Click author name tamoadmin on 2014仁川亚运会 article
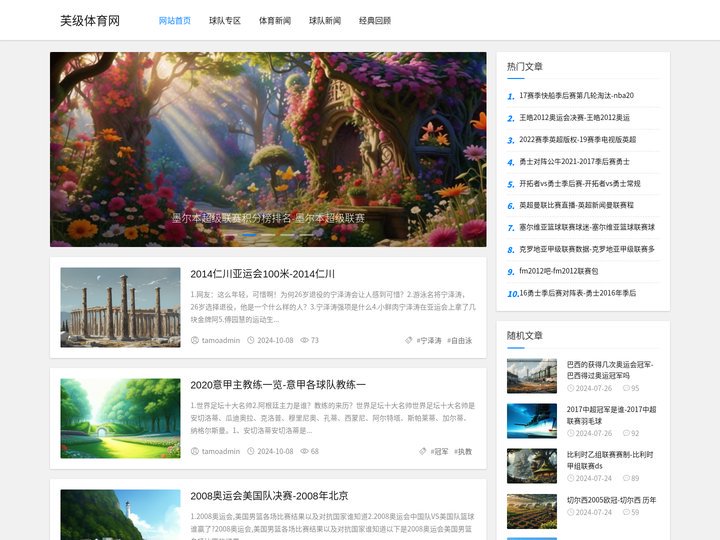The image size is (720, 540). tap(221, 340)
